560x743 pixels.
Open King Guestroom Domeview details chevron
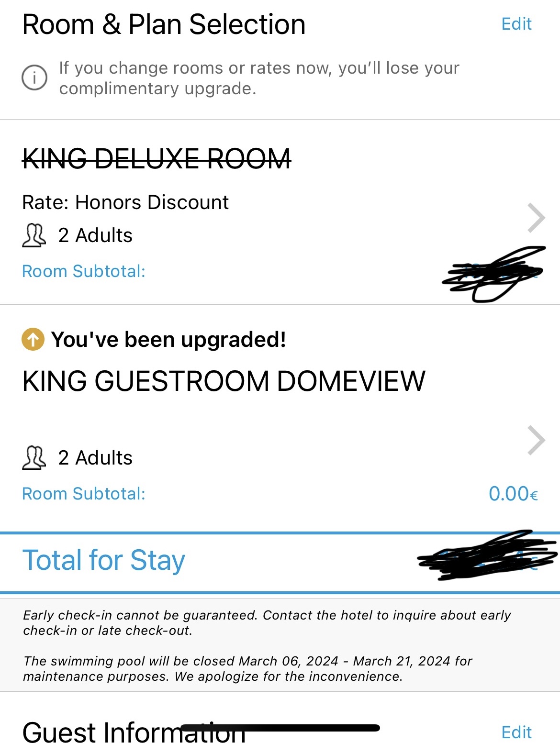[536, 440]
